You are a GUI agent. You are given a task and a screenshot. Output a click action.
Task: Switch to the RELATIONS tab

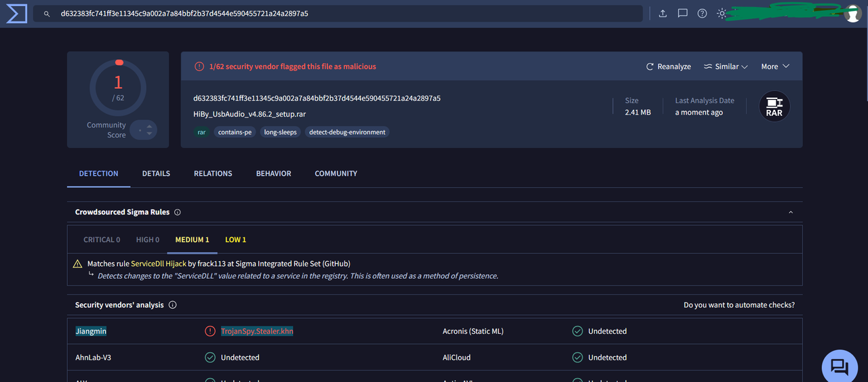point(213,174)
